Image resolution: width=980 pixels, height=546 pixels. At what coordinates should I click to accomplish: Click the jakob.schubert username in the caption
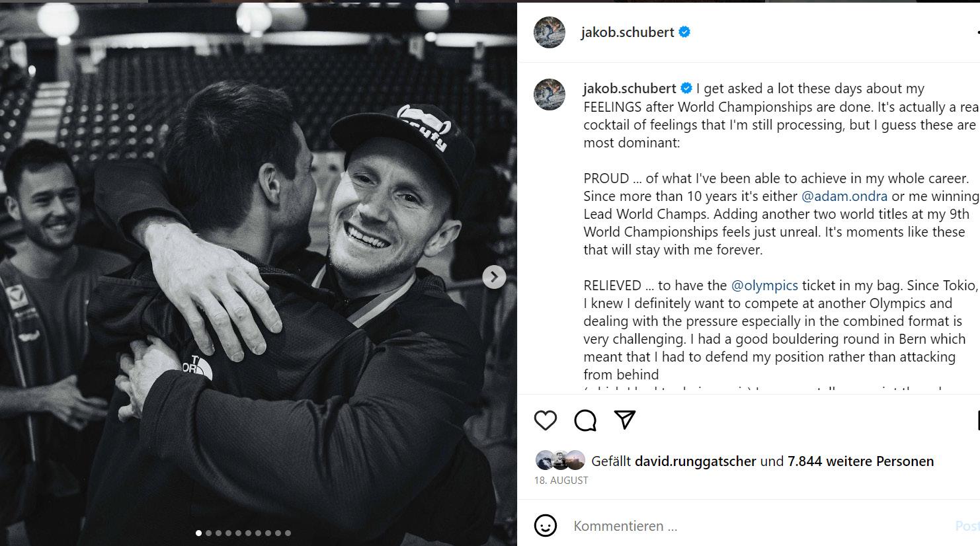click(x=630, y=89)
